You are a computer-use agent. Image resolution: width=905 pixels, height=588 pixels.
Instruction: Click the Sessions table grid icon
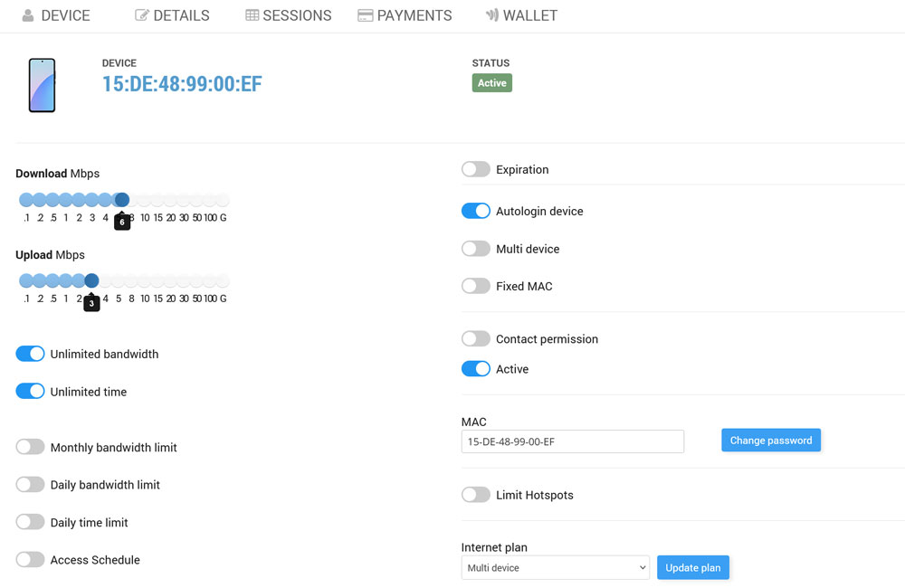[x=252, y=15]
